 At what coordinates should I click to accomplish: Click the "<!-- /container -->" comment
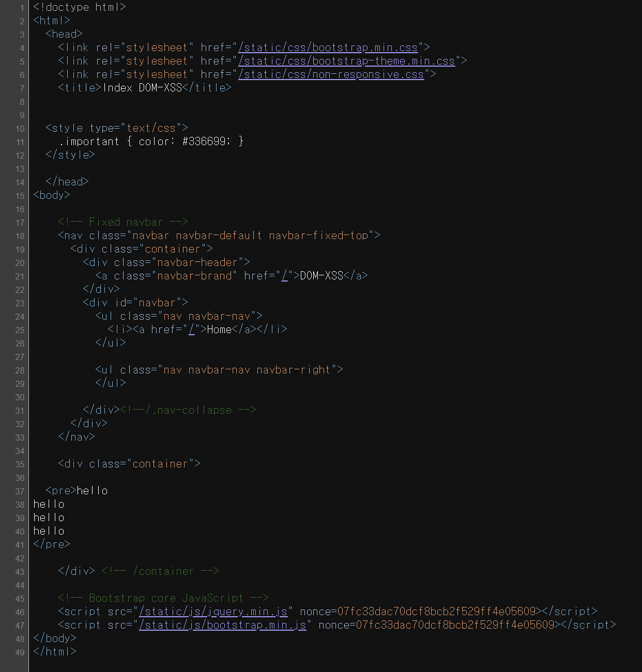pyautogui.click(x=160, y=571)
